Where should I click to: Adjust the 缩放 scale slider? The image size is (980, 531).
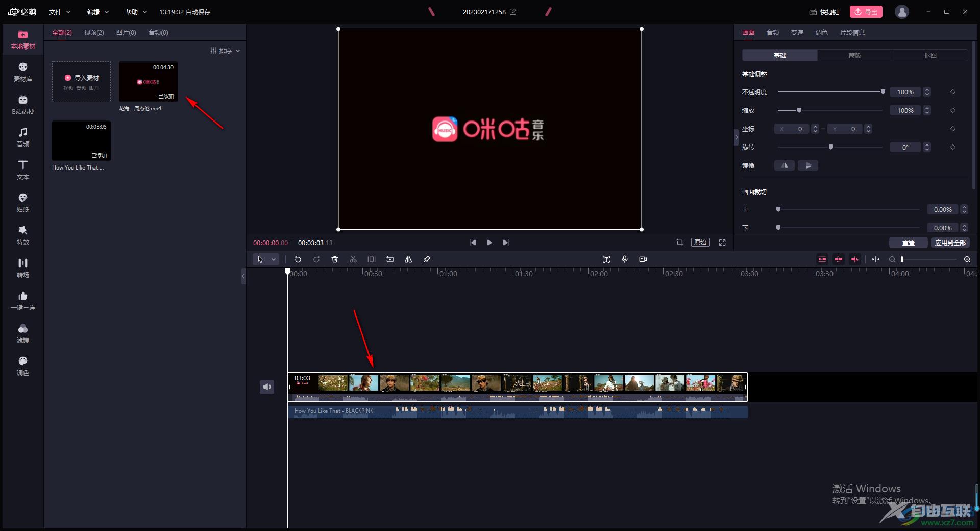831,110
